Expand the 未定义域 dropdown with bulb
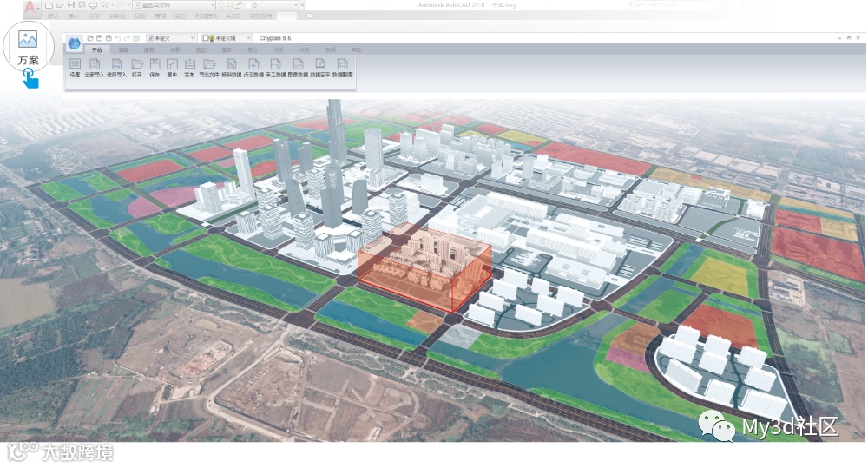This screenshot has height=468, width=868. 248,37
